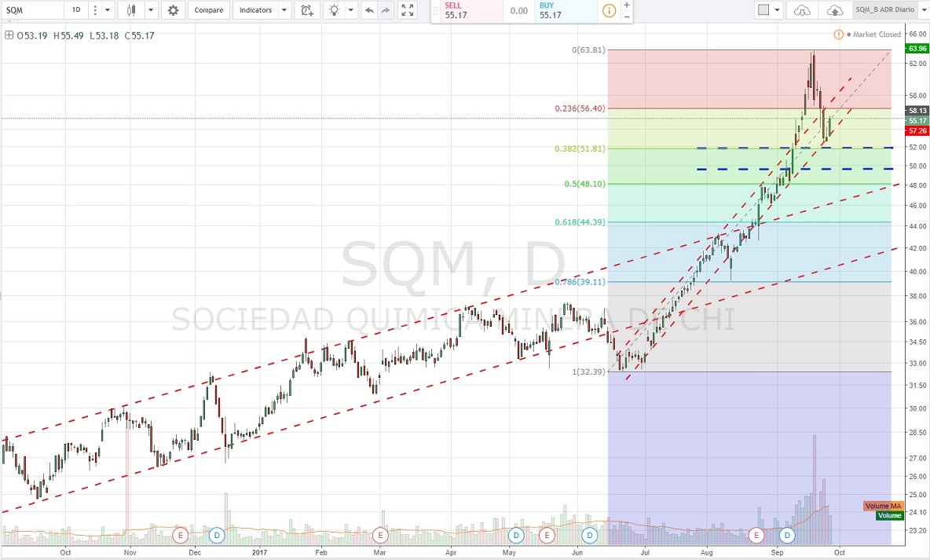
Task: Expand the layout selection dropdown arrow
Action: [778, 10]
